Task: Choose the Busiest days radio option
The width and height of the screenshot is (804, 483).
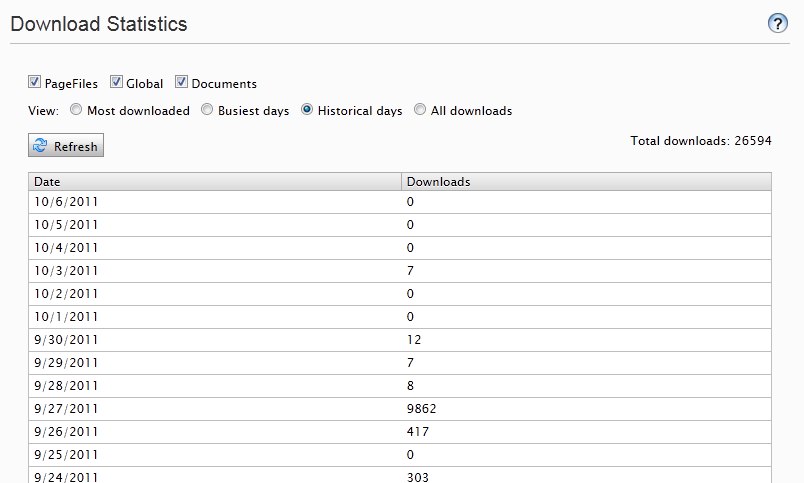Action: pyautogui.click(x=208, y=110)
